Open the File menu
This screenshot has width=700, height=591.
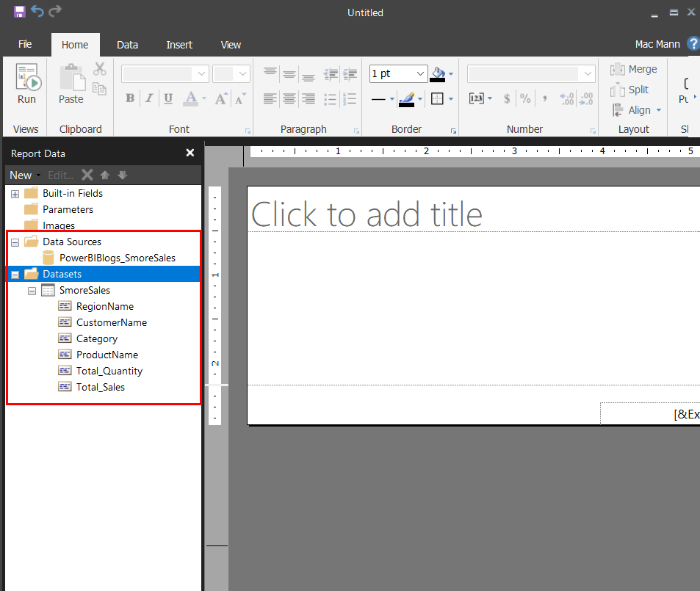coord(25,44)
